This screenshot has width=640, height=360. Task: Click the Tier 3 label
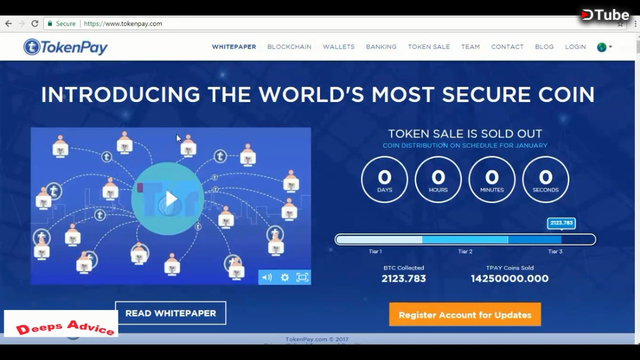(x=555, y=251)
